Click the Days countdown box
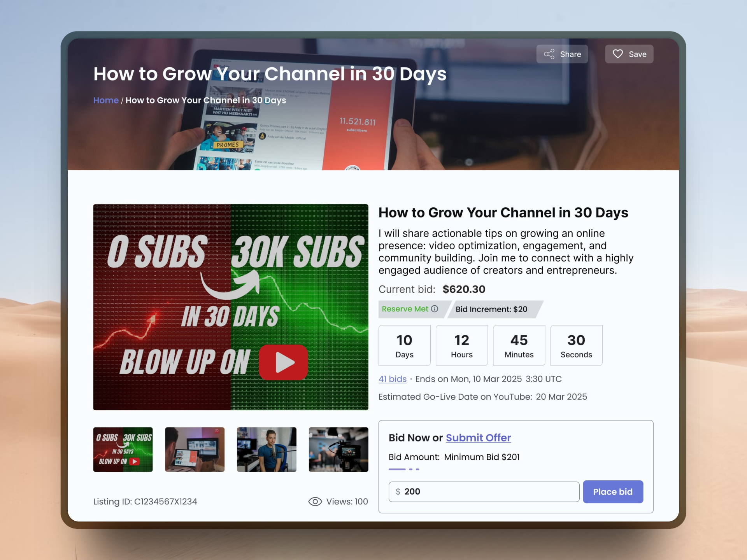The image size is (747, 560). (405, 345)
